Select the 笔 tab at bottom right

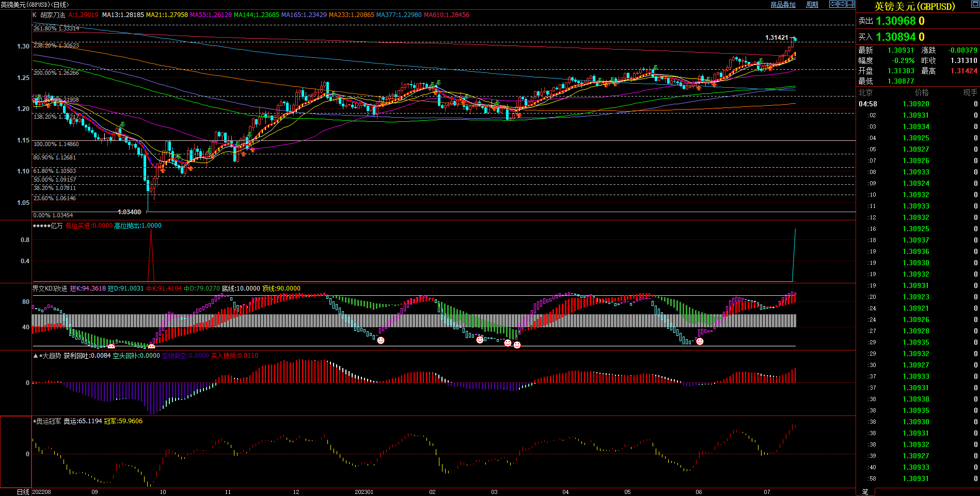865,492
